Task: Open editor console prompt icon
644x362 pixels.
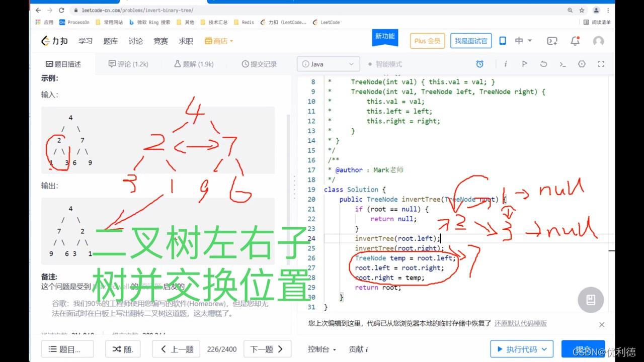Action: tap(562, 64)
